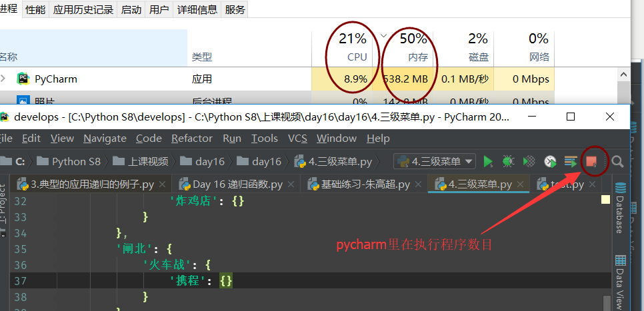Sort Task Manager by 内存 column
This screenshot has height=311, width=644.
click(403, 47)
